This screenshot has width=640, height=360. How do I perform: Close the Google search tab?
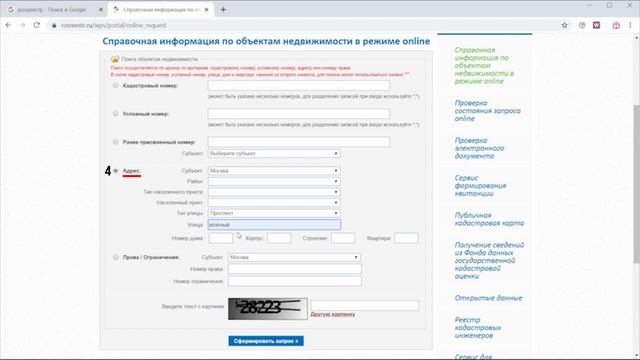pyautogui.click(x=101, y=9)
